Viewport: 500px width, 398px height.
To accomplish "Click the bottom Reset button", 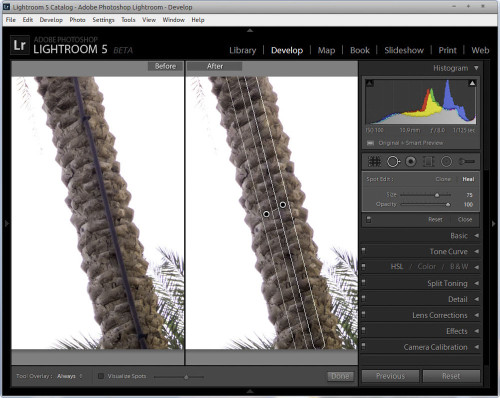I will 451,376.
